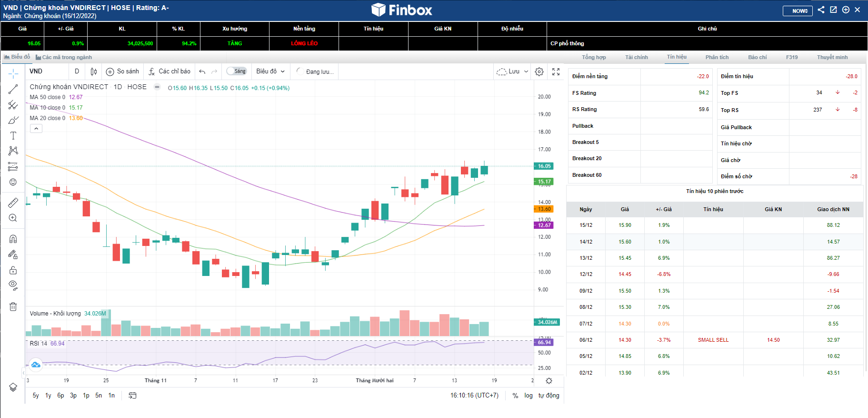The image size is (868, 418).
Task: Select the text annotation tool
Action: [x=13, y=136]
